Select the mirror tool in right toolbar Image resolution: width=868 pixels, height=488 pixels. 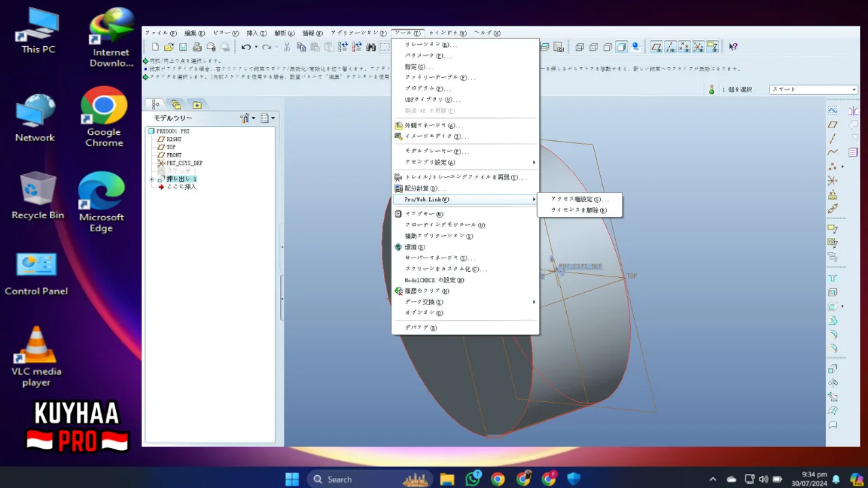tap(854, 110)
